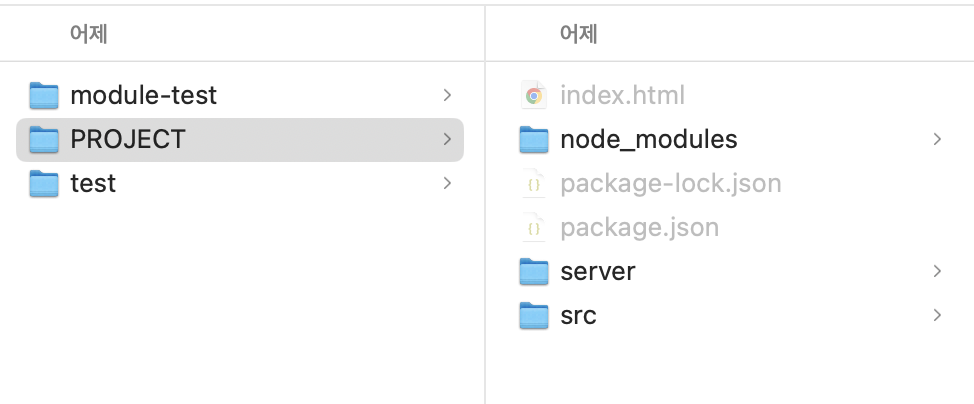The image size is (974, 404).
Task: Select the index.html file name
Action: (x=622, y=96)
